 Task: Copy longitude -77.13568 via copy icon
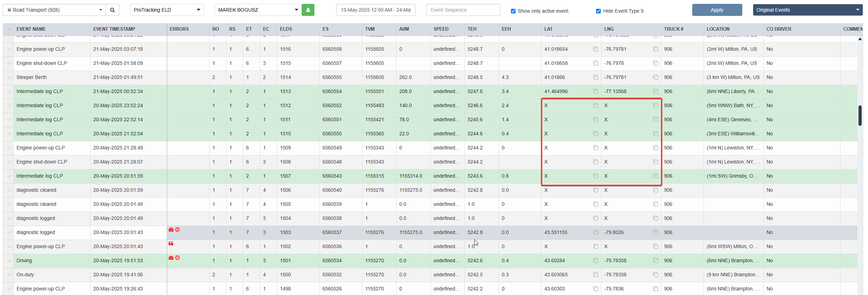pos(655,91)
